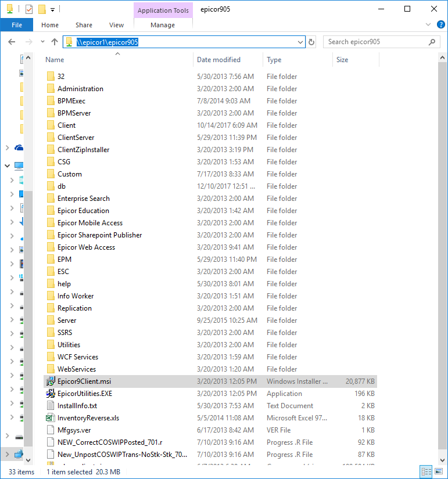Sort by Date modified column header
The width and height of the screenshot is (448, 479).
pyautogui.click(x=218, y=60)
